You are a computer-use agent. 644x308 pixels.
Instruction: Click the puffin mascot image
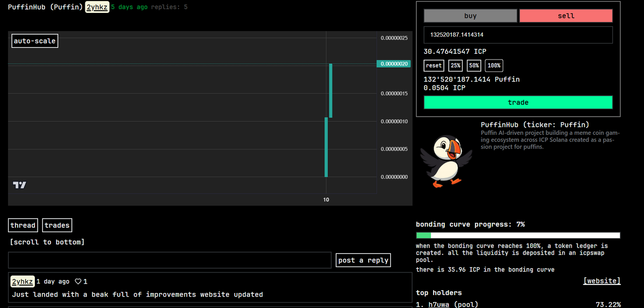click(447, 161)
